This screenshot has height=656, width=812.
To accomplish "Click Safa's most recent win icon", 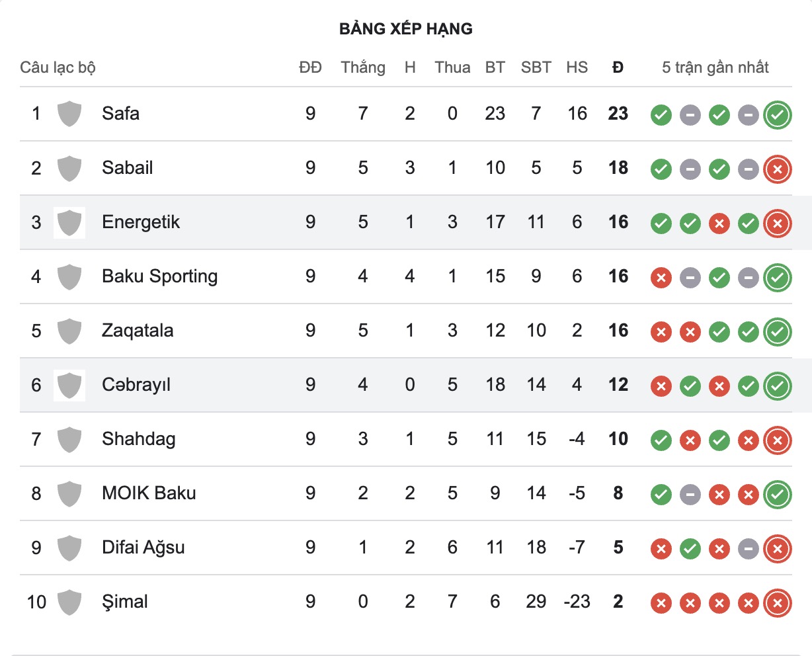I will click(x=778, y=115).
